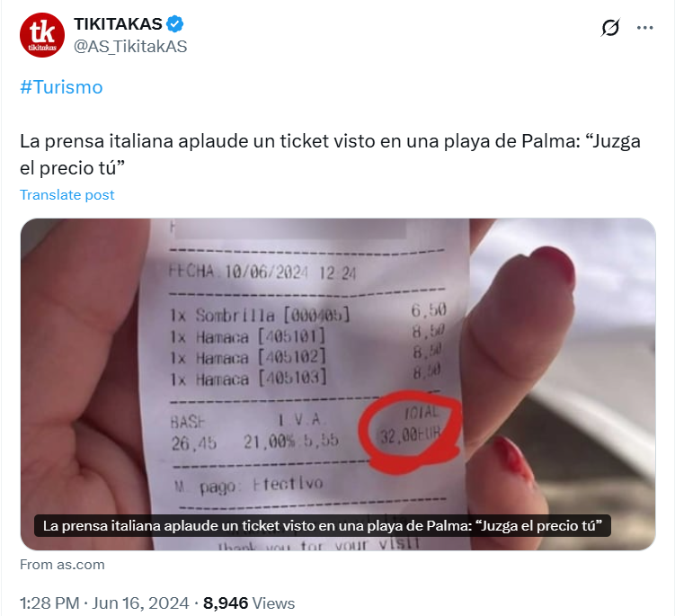Click the blue verified badge
This screenshot has width=675, height=616.
click(x=175, y=24)
